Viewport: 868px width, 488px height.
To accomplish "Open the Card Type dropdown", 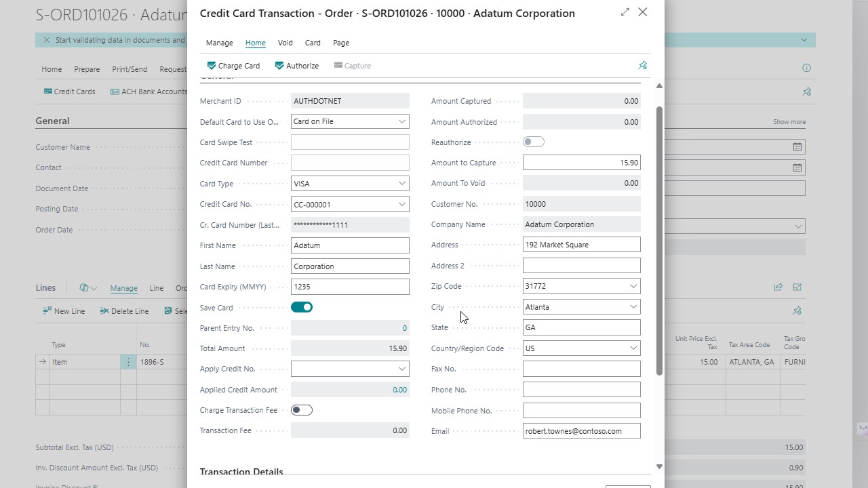I will pos(401,184).
